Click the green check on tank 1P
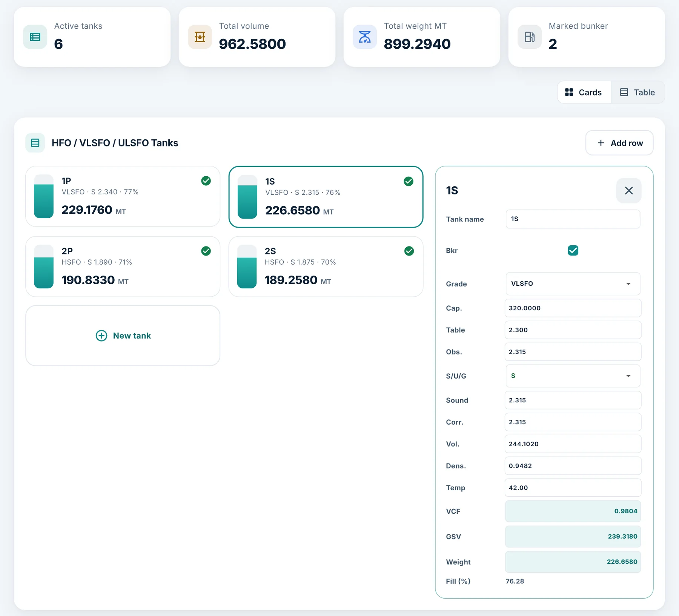The height and width of the screenshot is (616, 679). [206, 181]
